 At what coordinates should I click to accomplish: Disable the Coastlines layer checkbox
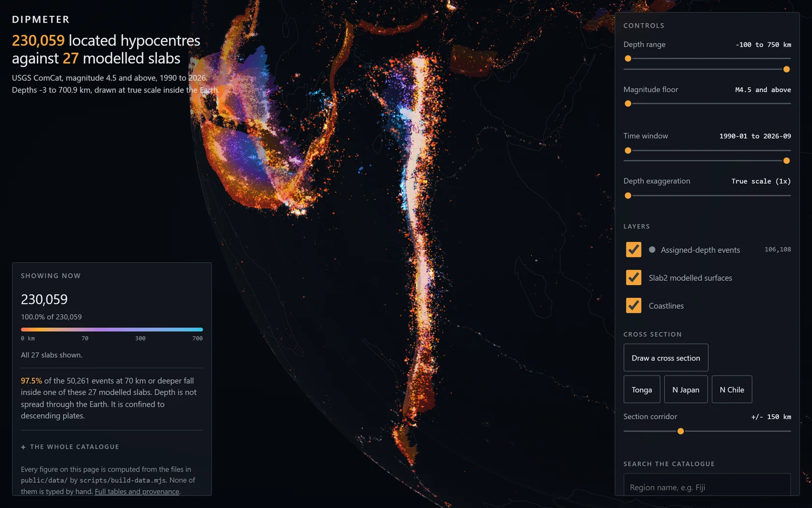click(x=633, y=306)
